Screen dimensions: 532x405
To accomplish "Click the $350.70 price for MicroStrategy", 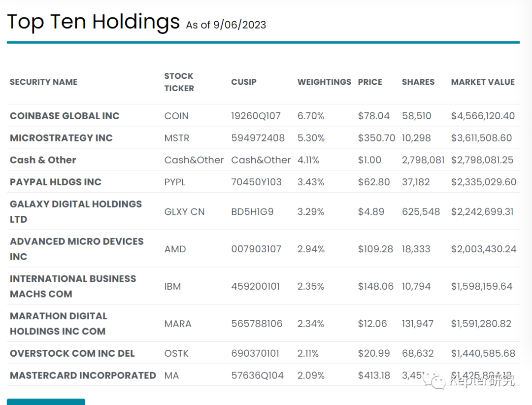I will [377, 138].
